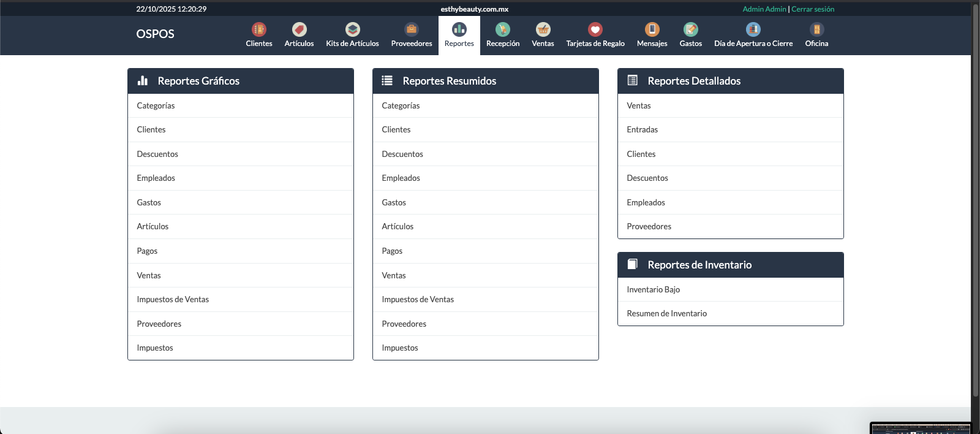Screen dimensions: 980x434
Task: Open Admin Admin profile link
Action: [x=764, y=9]
